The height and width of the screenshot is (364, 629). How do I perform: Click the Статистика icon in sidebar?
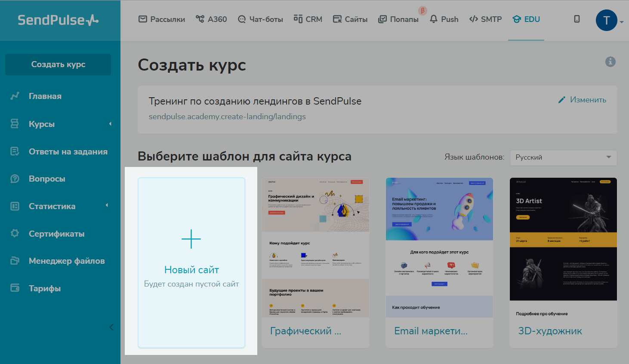click(15, 206)
